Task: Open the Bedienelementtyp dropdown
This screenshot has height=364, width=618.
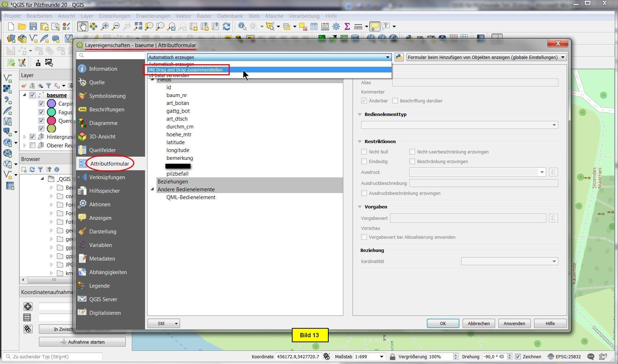Action: [459, 125]
